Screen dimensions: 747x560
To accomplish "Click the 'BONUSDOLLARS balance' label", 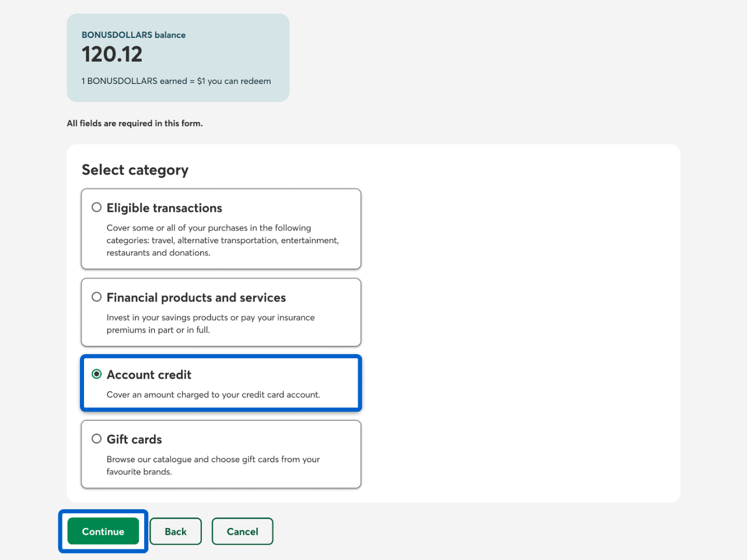I will pos(134,35).
